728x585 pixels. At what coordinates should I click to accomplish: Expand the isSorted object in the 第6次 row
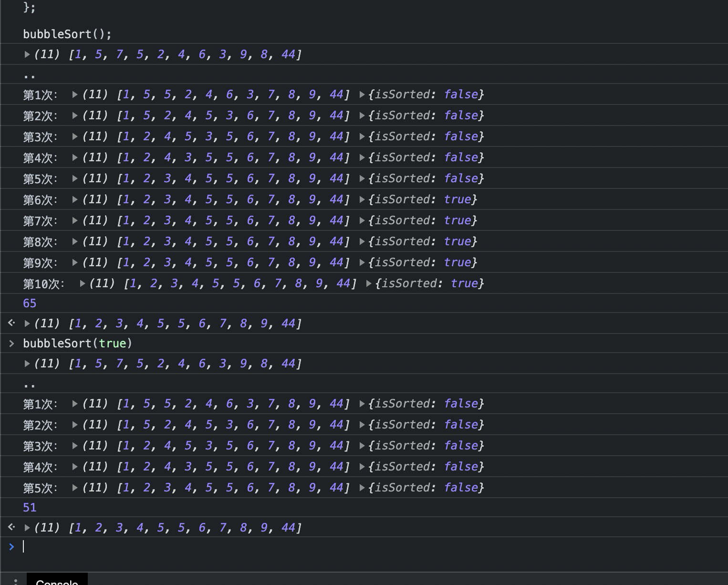pos(362,199)
